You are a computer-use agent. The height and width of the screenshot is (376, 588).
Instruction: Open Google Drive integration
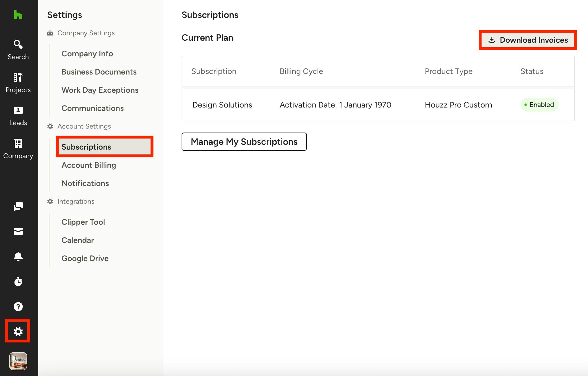point(85,259)
